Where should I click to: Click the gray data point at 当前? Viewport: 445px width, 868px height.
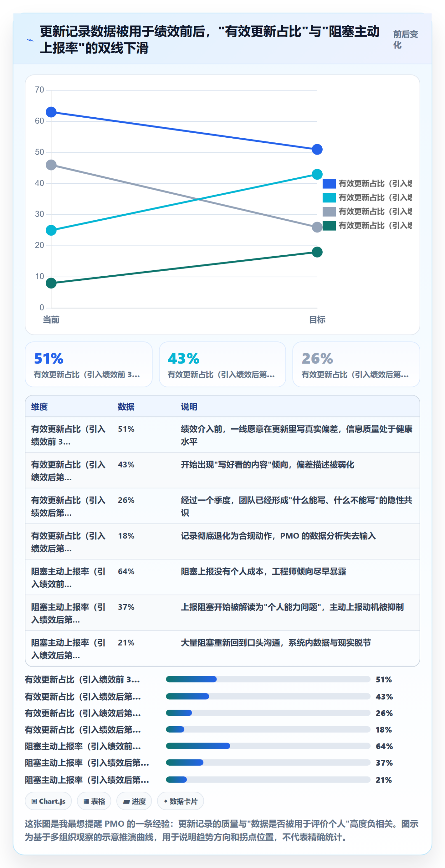(51, 165)
